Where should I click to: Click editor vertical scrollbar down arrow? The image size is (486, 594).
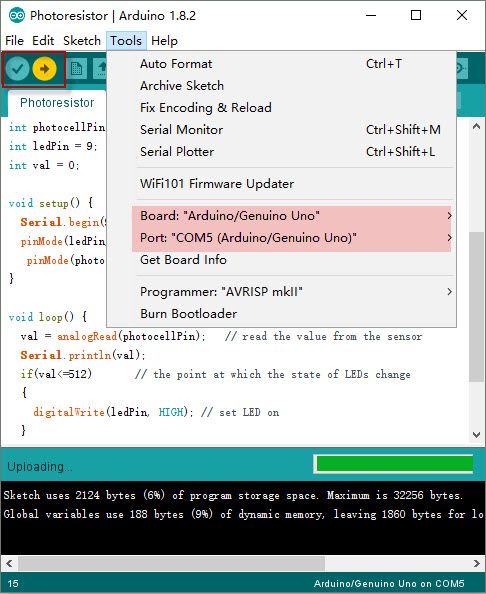click(476, 435)
